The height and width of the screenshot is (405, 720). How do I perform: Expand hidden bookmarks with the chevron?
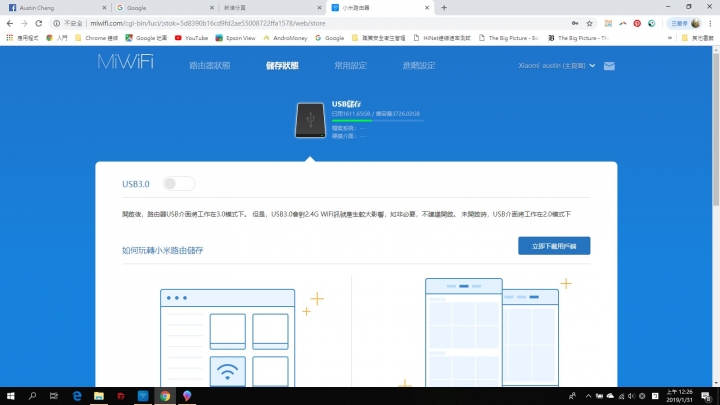pos(670,38)
